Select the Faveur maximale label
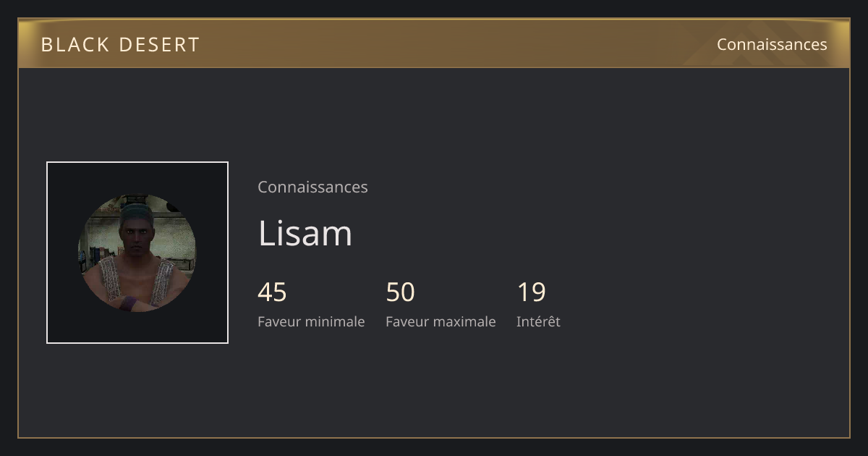The height and width of the screenshot is (456, 868). (x=441, y=321)
